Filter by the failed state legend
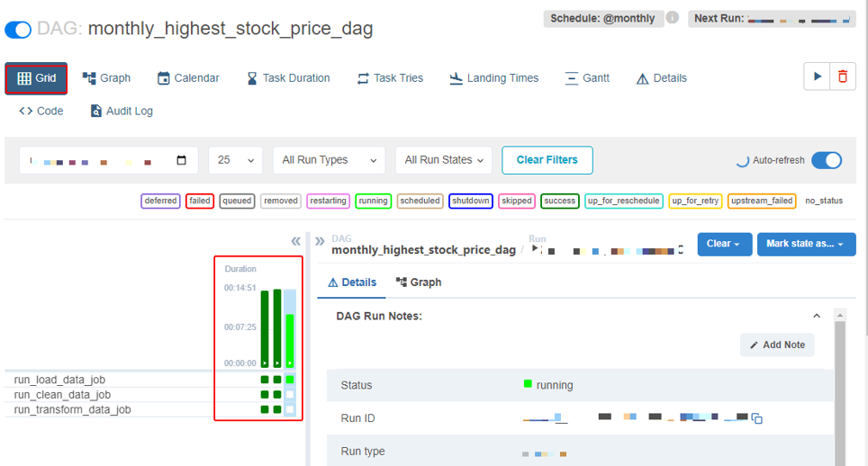The width and height of the screenshot is (868, 466). click(200, 201)
